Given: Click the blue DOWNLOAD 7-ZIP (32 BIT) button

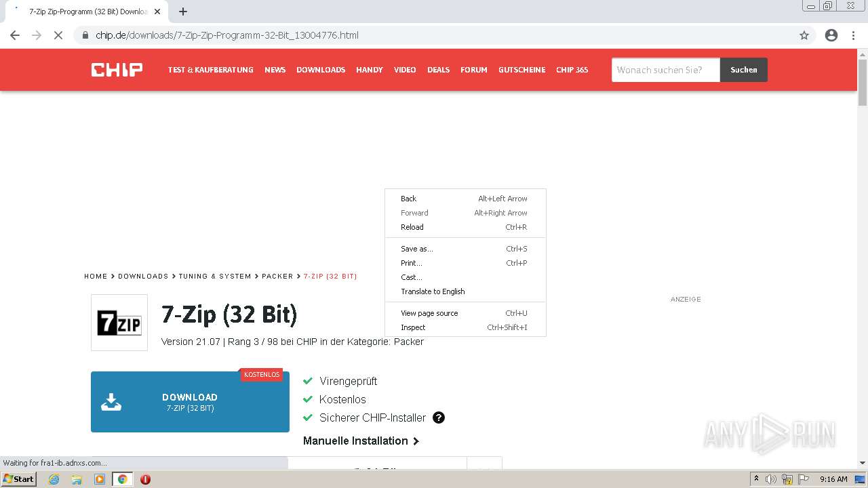Looking at the screenshot, I should coord(190,402).
